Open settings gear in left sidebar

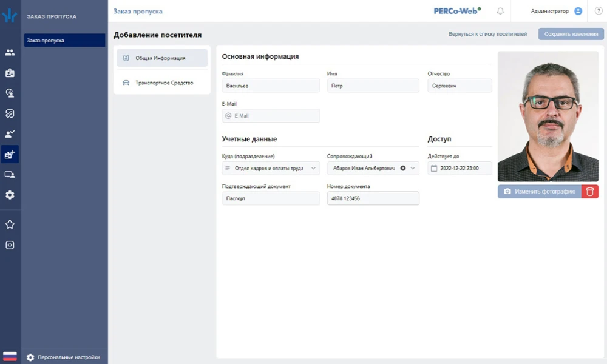[x=10, y=195]
